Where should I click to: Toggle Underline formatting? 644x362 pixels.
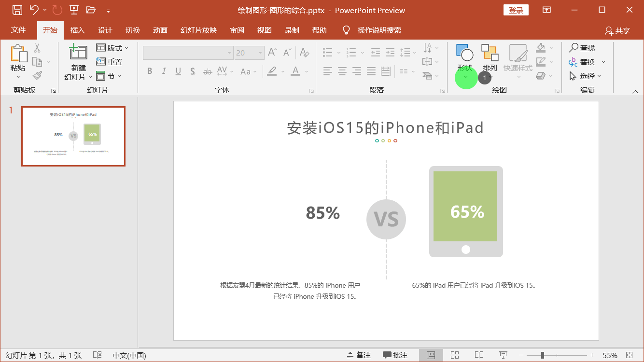pyautogui.click(x=178, y=71)
